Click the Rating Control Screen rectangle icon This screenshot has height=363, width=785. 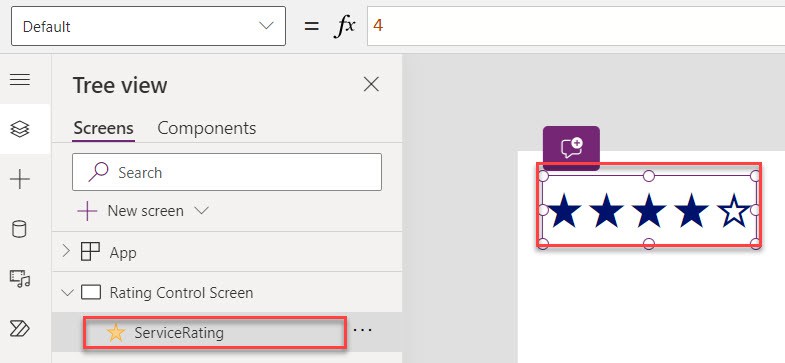tap(91, 292)
